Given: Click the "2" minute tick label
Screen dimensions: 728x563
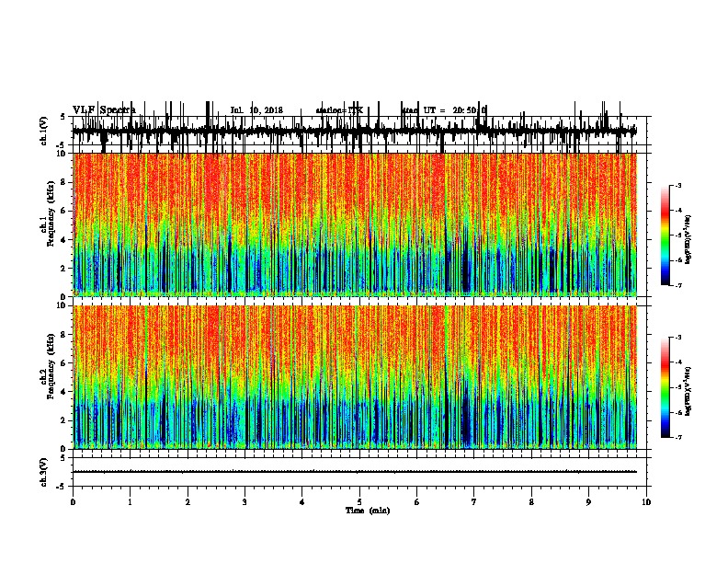Looking at the screenshot, I should [x=188, y=502].
